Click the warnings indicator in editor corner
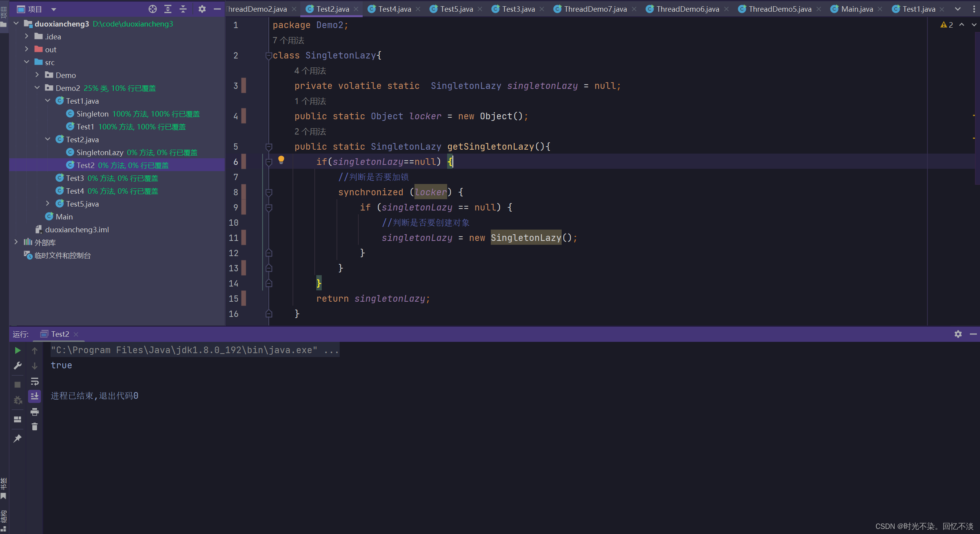 click(x=947, y=25)
